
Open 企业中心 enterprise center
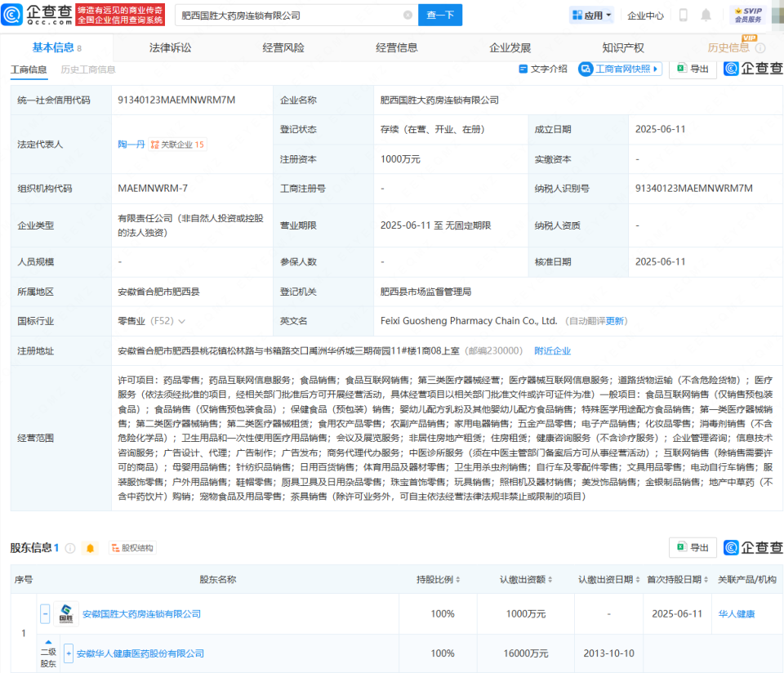click(x=645, y=16)
